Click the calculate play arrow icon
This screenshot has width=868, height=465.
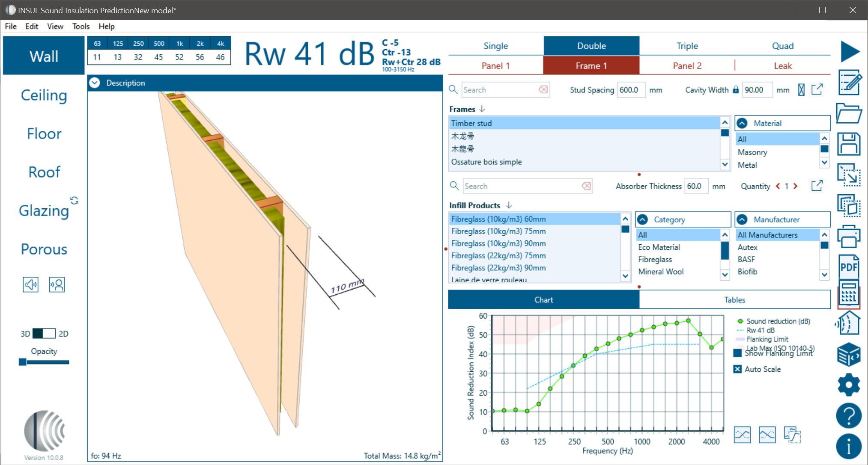[850, 52]
